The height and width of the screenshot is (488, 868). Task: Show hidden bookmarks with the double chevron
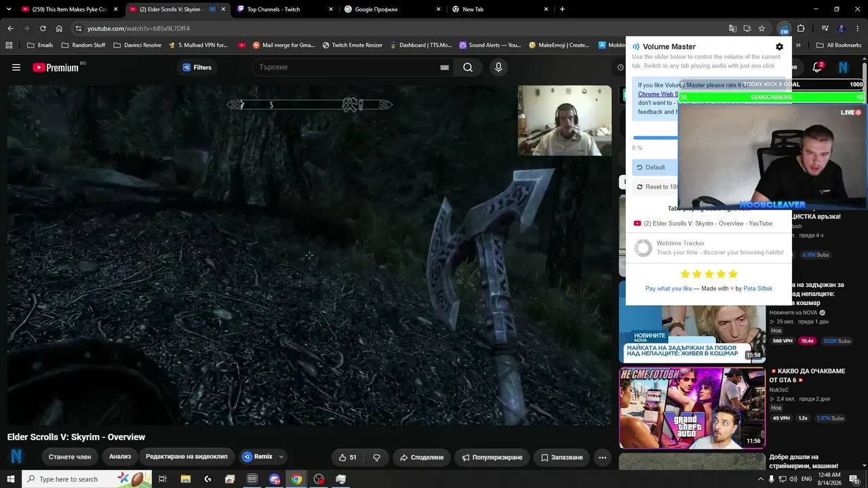tap(798, 45)
